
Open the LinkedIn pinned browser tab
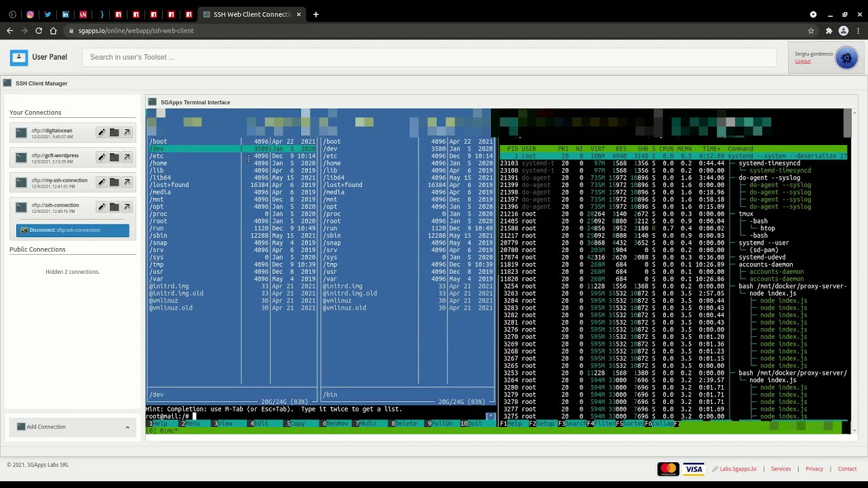pyautogui.click(x=65, y=14)
